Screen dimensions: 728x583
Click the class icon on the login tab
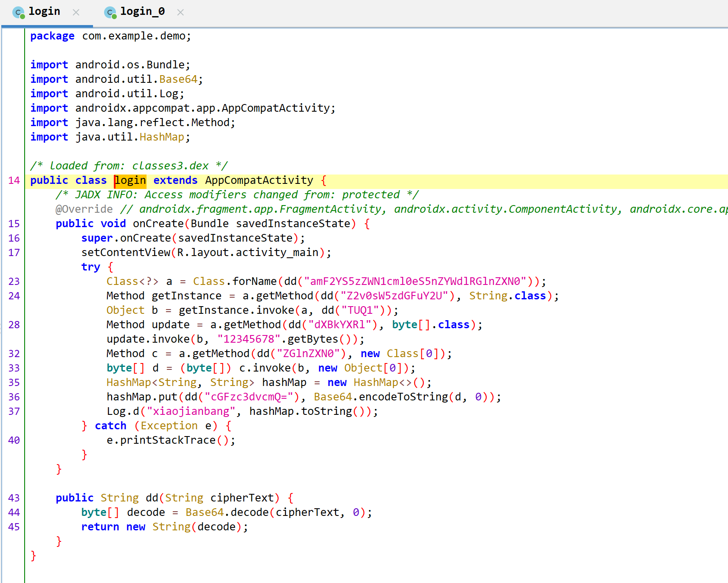19,12
